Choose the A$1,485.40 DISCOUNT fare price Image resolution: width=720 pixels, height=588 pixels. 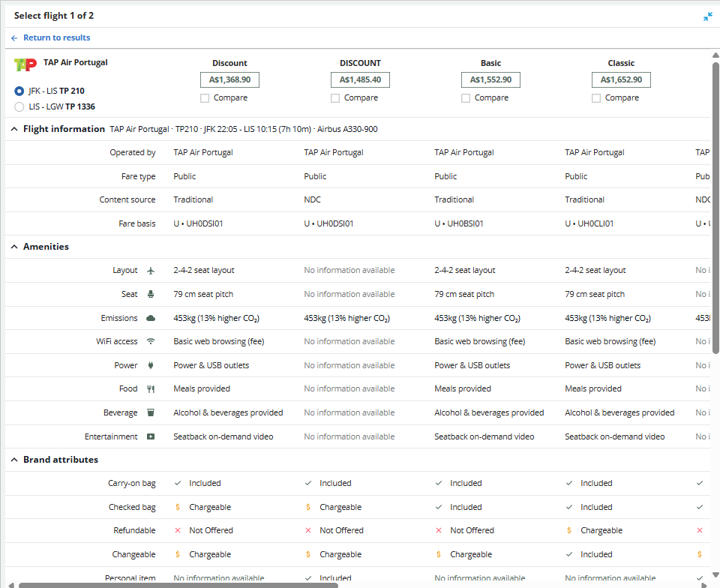tap(360, 79)
